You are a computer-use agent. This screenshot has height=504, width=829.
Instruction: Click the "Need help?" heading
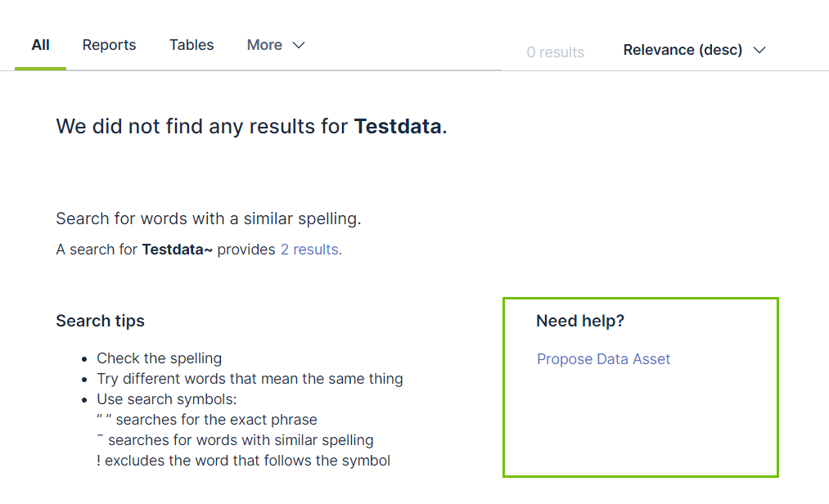pos(580,321)
